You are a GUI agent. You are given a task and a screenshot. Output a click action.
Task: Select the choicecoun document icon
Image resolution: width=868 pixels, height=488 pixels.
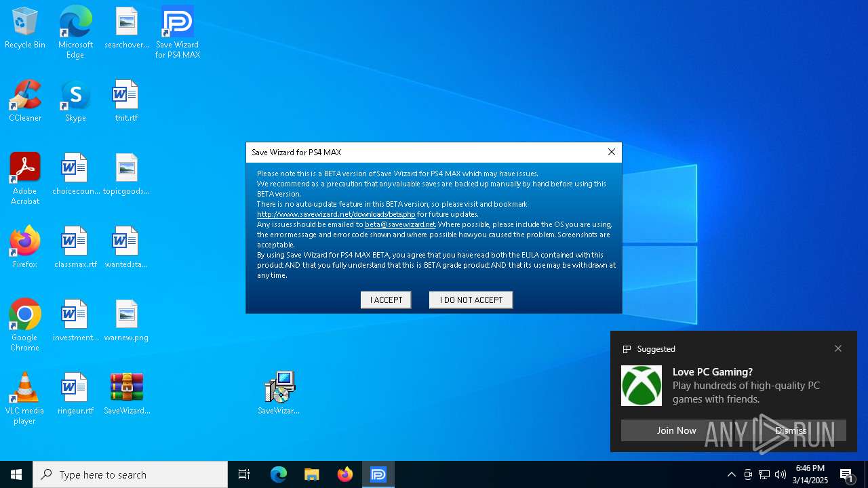click(x=75, y=175)
